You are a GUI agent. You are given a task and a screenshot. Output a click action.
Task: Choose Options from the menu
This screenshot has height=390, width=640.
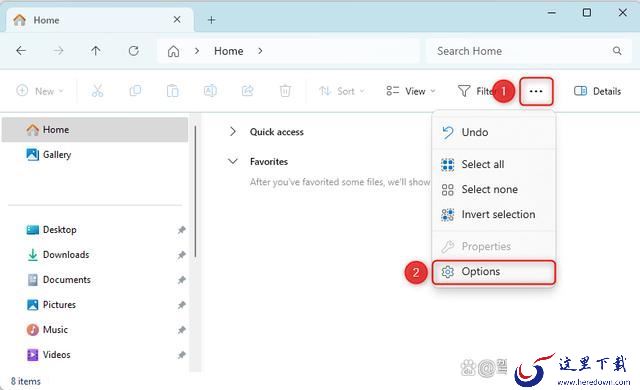pyautogui.click(x=494, y=272)
